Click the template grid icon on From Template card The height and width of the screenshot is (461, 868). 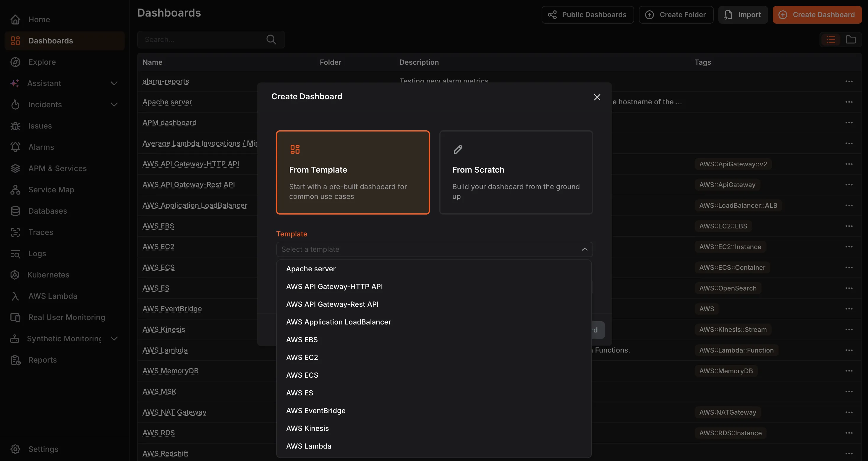click(x=295, y=149)
